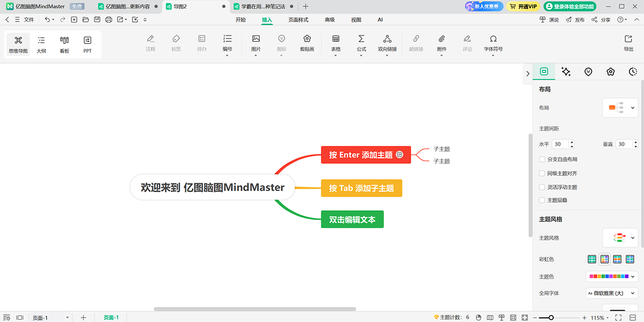
Task: Open the 主题风格 style dropdown
Action: 620,238
